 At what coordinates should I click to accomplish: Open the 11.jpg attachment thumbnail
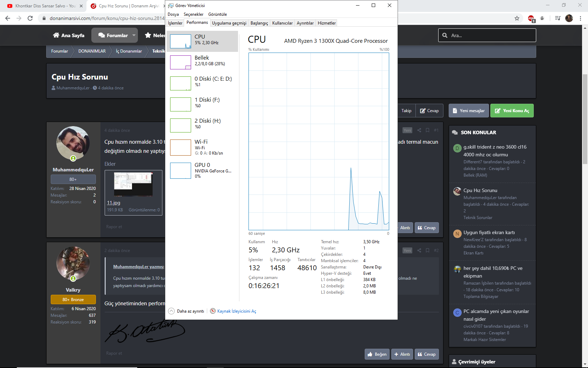click(133, 184)
